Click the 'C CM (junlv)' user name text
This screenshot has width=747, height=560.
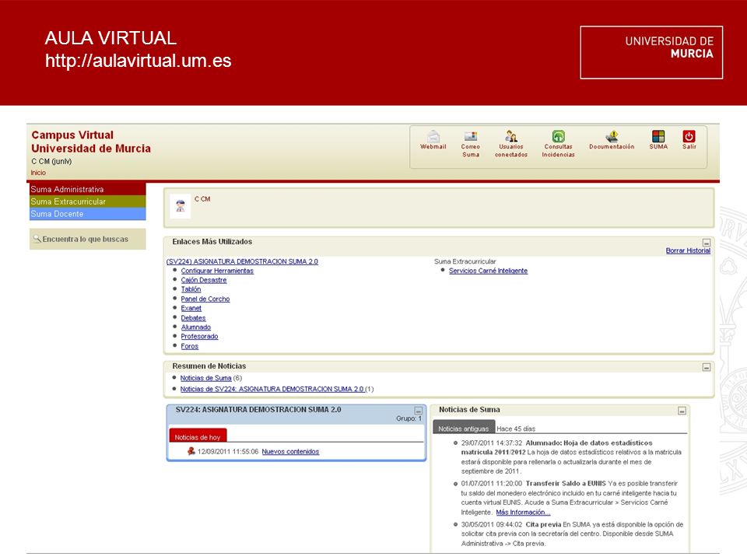(51, 162)
